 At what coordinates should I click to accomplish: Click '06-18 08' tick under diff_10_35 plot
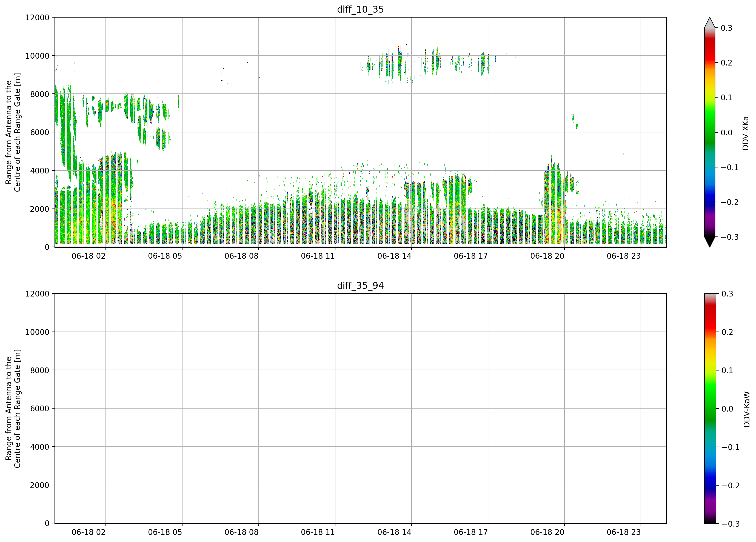tap(241, 256)
